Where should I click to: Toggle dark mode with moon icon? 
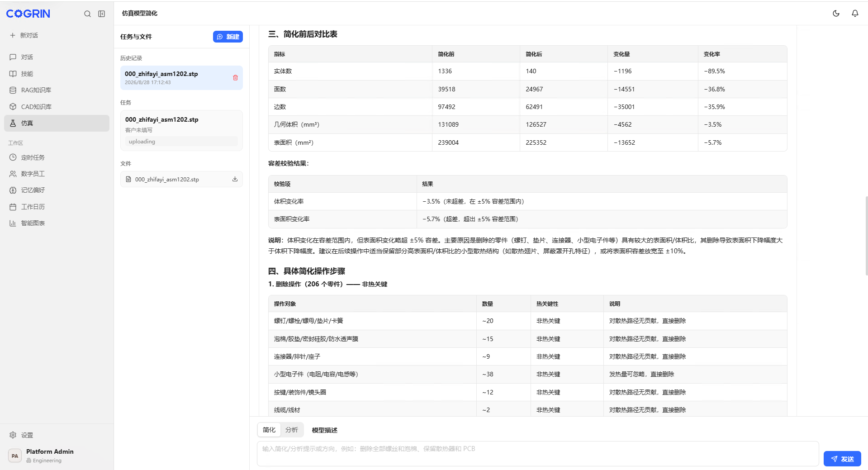(x=836, y=14)
